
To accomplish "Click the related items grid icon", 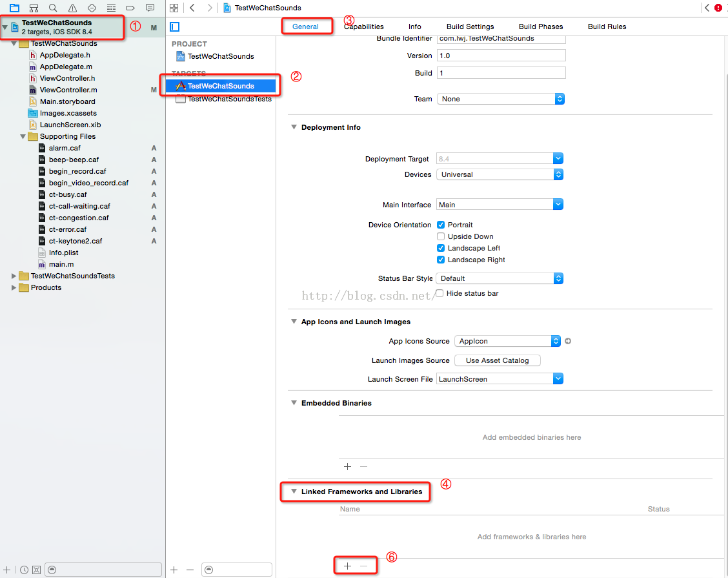I will 174,8.
